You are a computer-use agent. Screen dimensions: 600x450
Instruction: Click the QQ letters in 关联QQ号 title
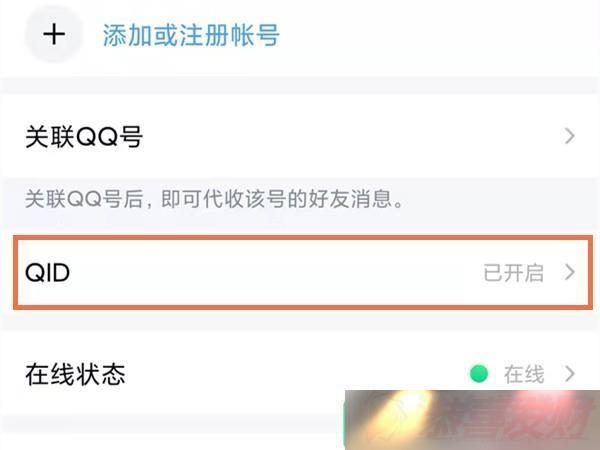(x=96, y=137)
